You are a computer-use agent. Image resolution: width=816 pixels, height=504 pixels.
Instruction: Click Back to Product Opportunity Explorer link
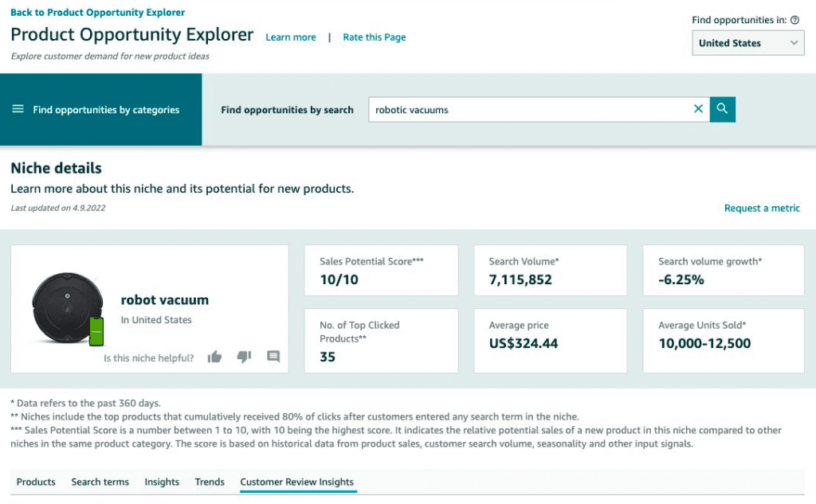(97, 13)
